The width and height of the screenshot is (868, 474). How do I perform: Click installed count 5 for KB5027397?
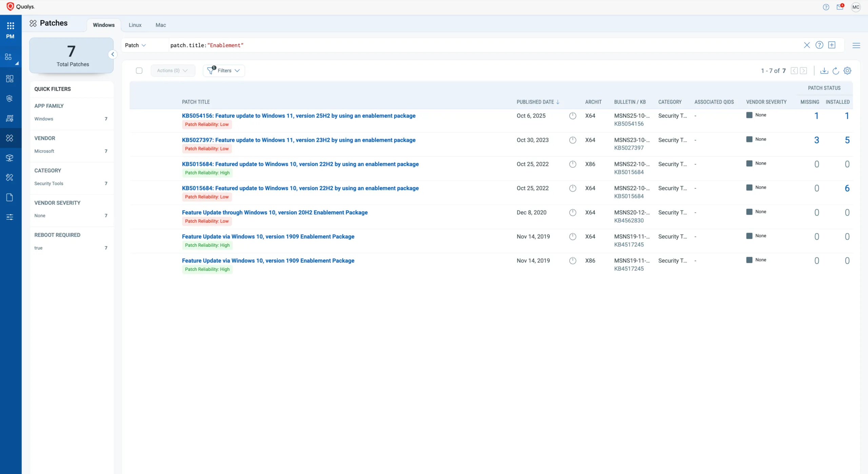(847, 140)
